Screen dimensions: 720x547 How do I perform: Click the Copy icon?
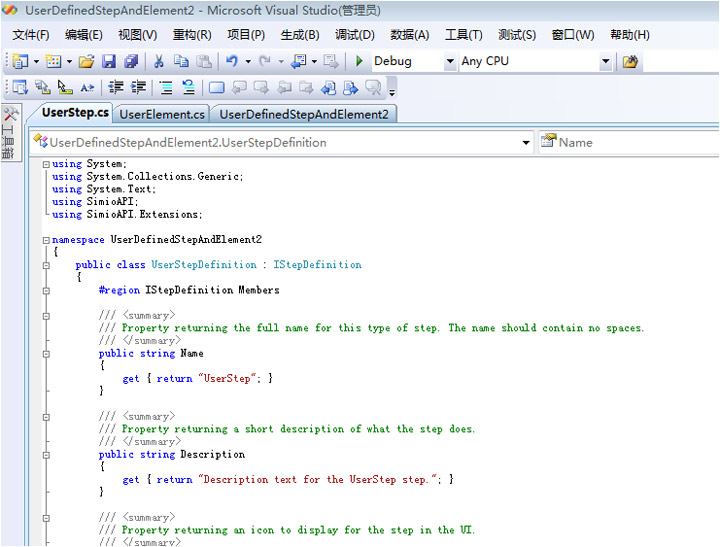point(181,61)
